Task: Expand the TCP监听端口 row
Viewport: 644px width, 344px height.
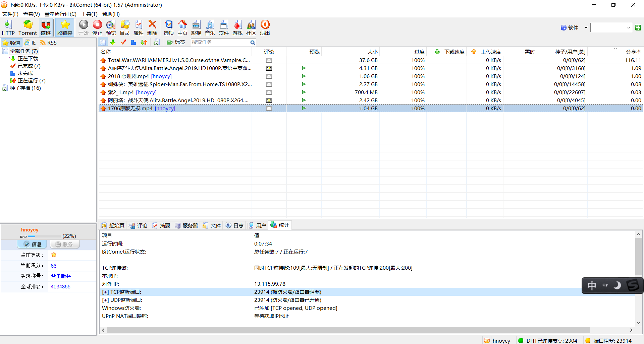Action: (105, 292)
